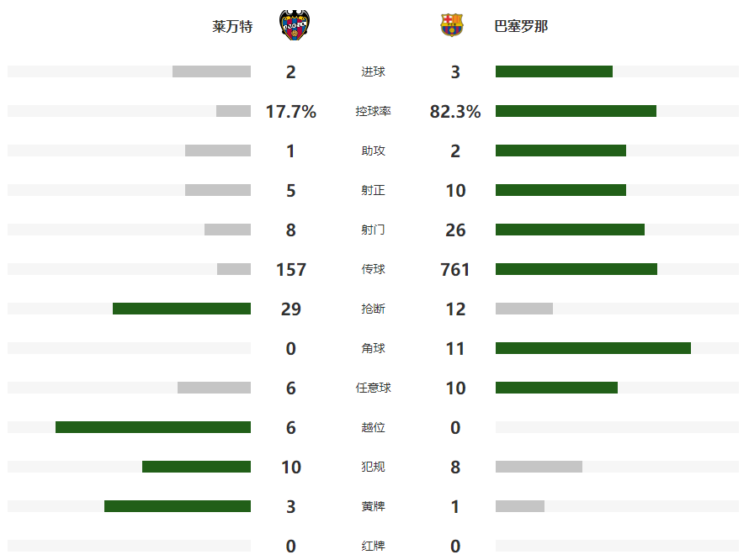Click Levante's green yellow cards bar
The height and width of the screenshot is (560, 749).
pos(178,506)
